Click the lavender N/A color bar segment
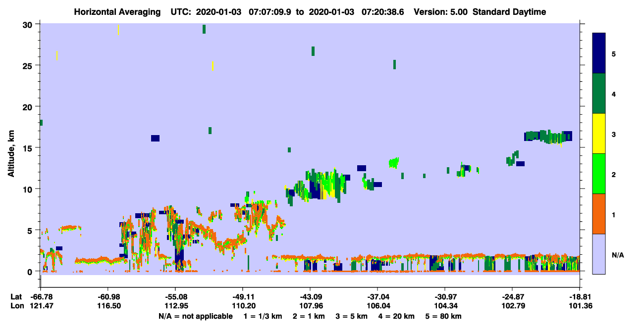 click(x=599, y=254)
